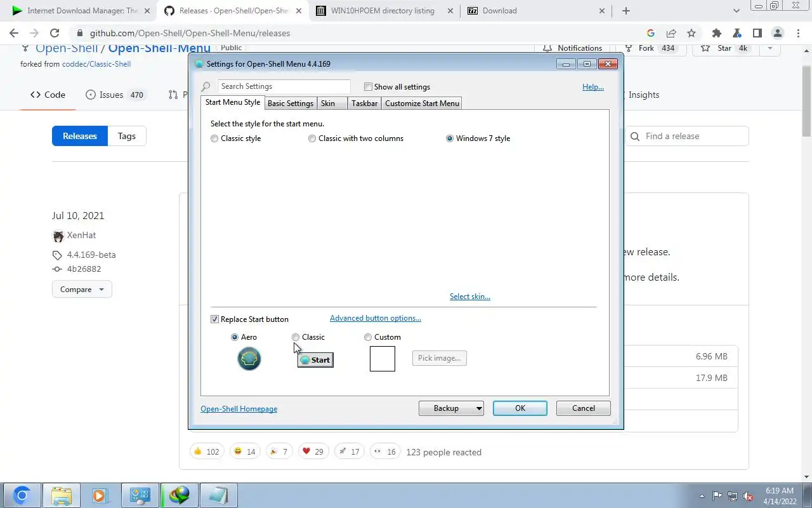Viewport: 812px width, 508px height.
Task: Open the tab search dropdown arrow
Action: point(736,11)
